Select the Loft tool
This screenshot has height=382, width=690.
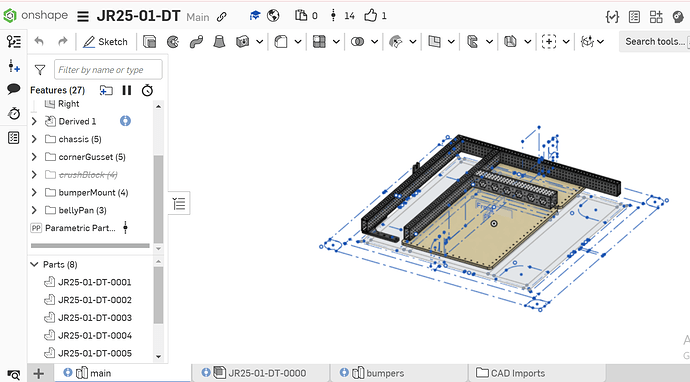[219, 42]
